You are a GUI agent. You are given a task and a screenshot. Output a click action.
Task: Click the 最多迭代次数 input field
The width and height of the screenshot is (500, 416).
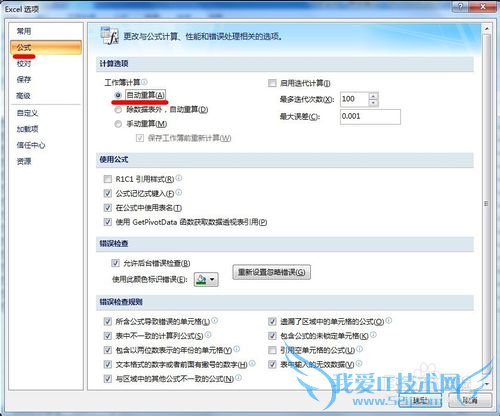point(354,99)
